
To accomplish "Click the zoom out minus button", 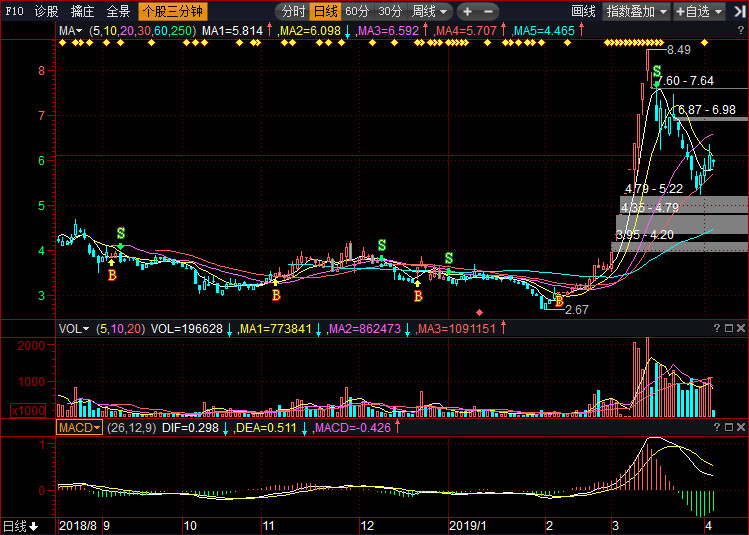I will tap(492, 12).
